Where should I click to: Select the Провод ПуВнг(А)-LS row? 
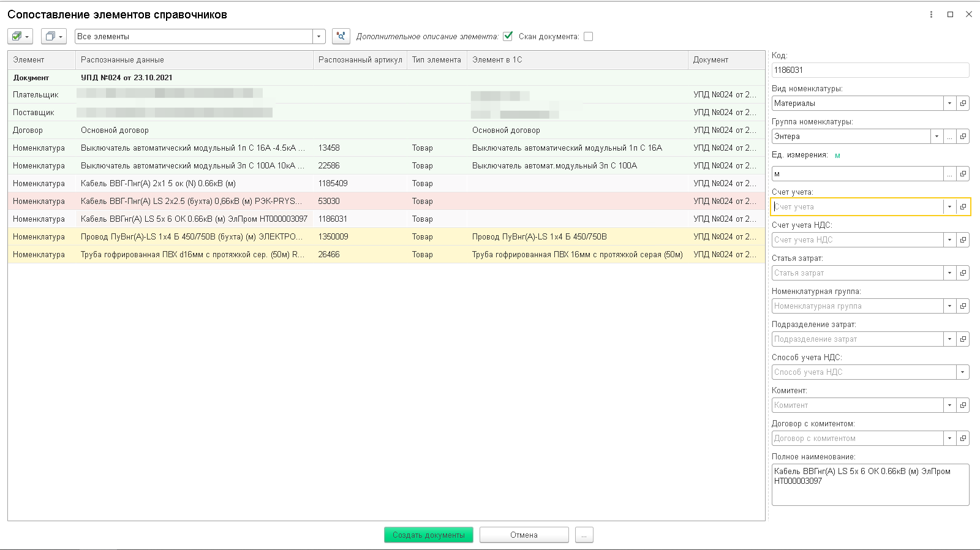(386, 237)
